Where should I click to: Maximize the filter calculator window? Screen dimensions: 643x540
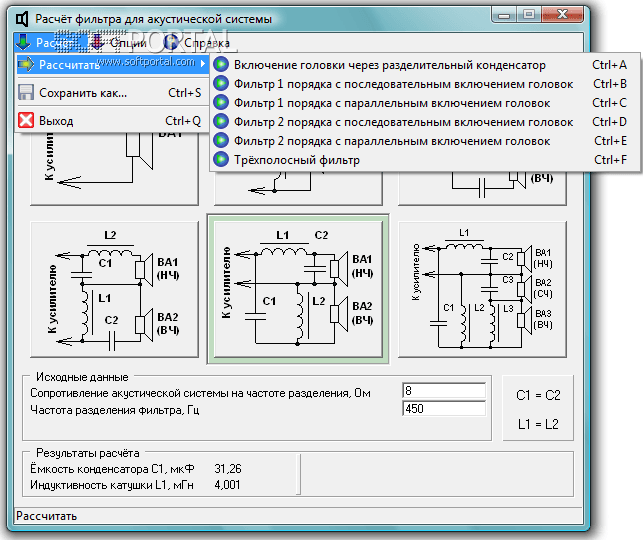529,15
